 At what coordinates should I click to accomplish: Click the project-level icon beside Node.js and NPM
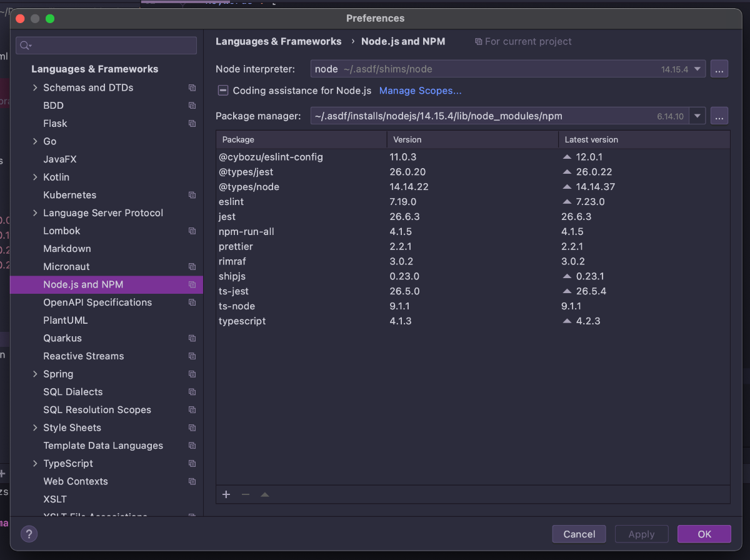[192, 285]
